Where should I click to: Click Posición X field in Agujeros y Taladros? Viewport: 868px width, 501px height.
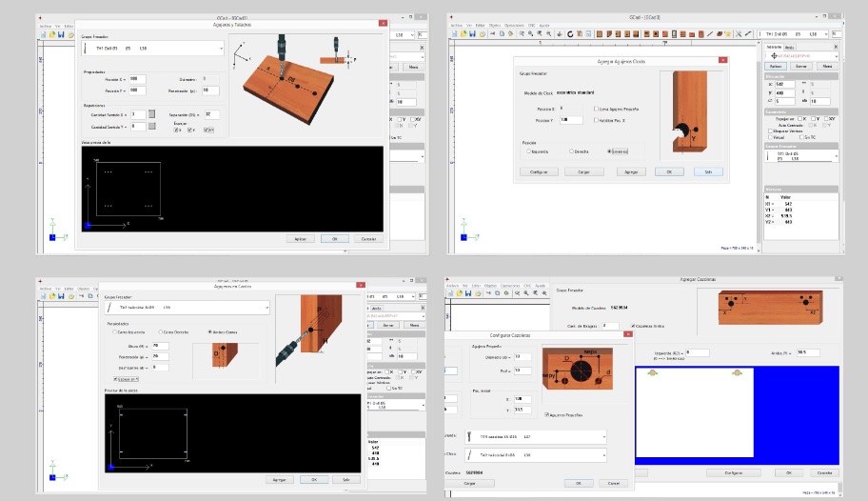pos(137,79)
